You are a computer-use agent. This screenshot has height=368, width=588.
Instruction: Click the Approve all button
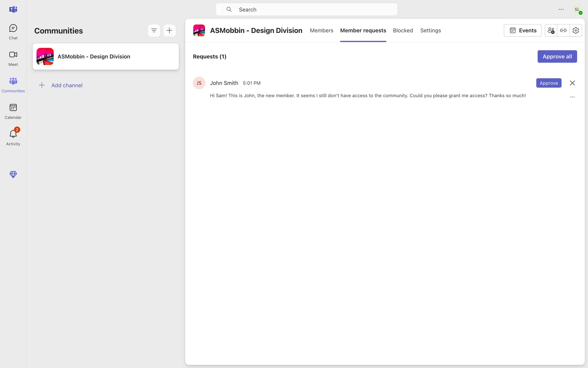coord(557,56)
